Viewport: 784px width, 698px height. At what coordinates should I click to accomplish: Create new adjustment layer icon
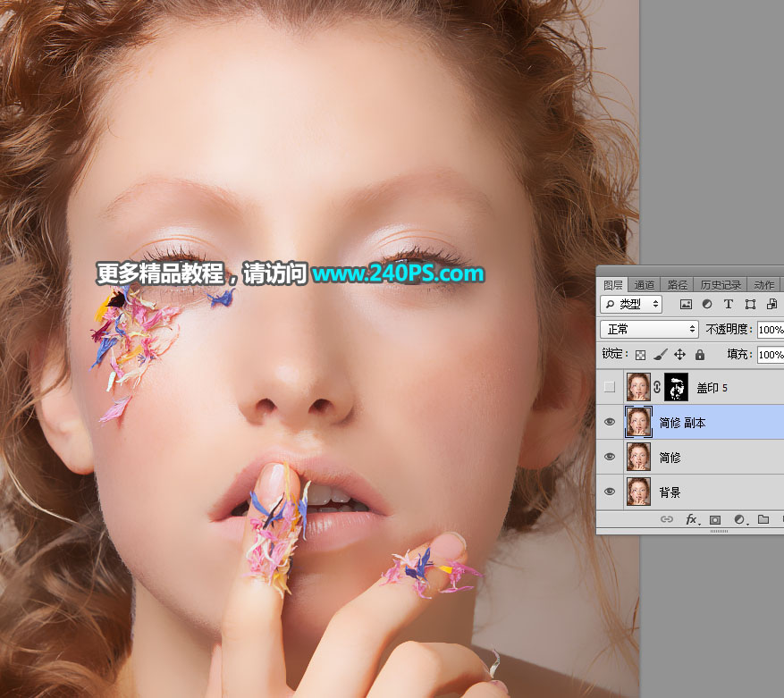[x=740, y=519]
